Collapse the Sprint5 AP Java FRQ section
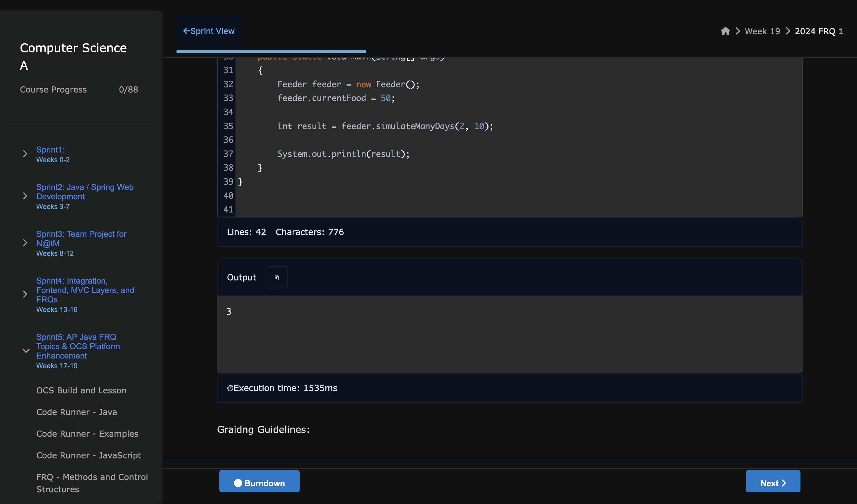857x504 pixels. click(x=25, y=351)
